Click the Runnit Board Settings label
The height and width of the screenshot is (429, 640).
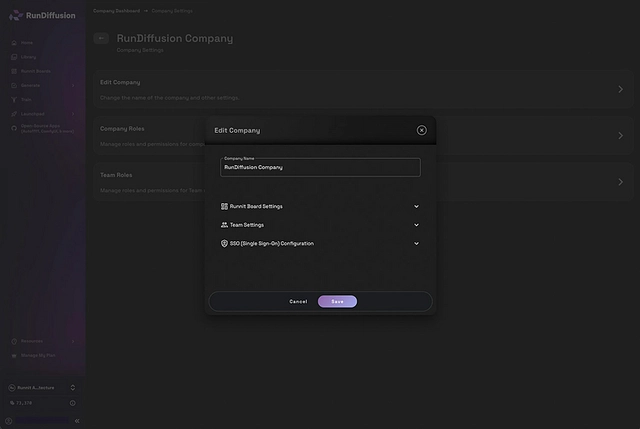tap(256, 207)
